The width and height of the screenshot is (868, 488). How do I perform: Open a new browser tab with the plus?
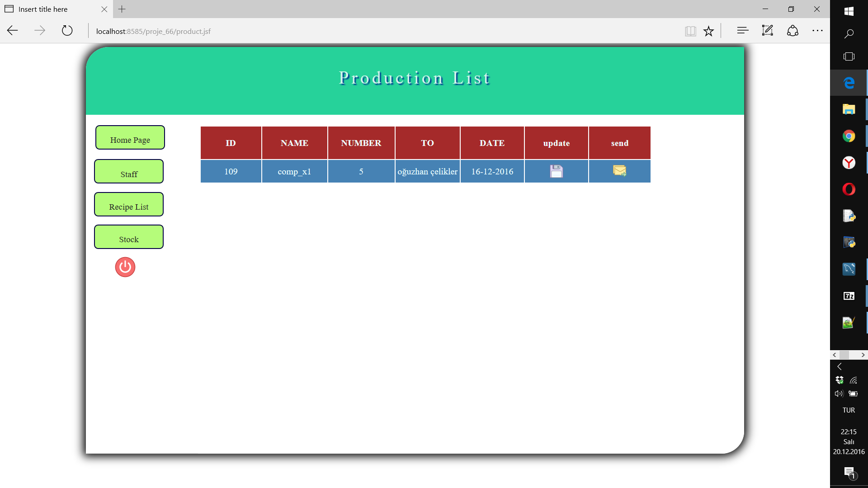(x=122, y=9)
